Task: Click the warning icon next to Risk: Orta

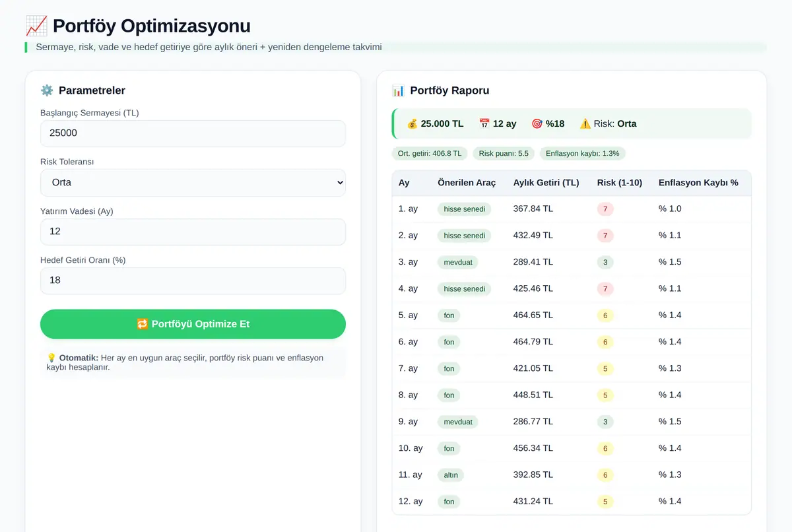Action: click(x=585, y=123)
